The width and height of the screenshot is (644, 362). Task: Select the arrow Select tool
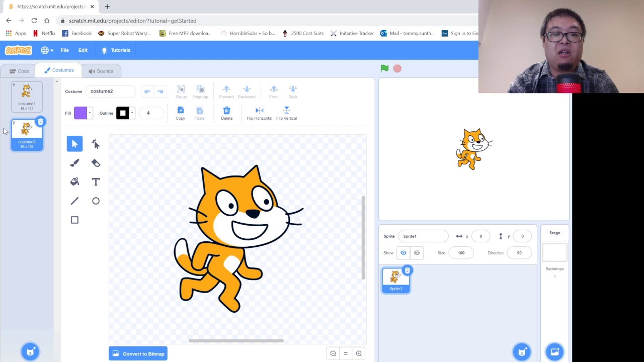pos(74,144)
